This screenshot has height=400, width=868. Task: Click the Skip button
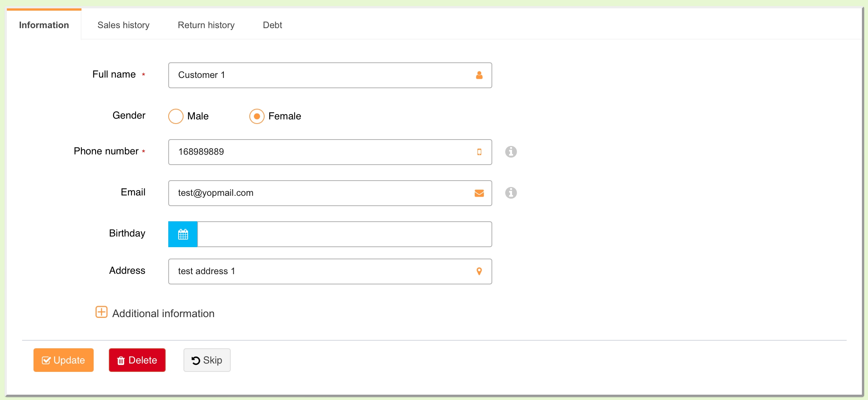pyautogui.click(x=207, y=360)
